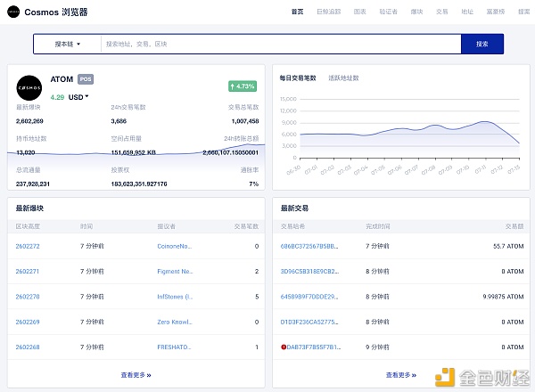Click the 最新爆块 section heading
Screen dimensions: 535x392
(29, 208)
